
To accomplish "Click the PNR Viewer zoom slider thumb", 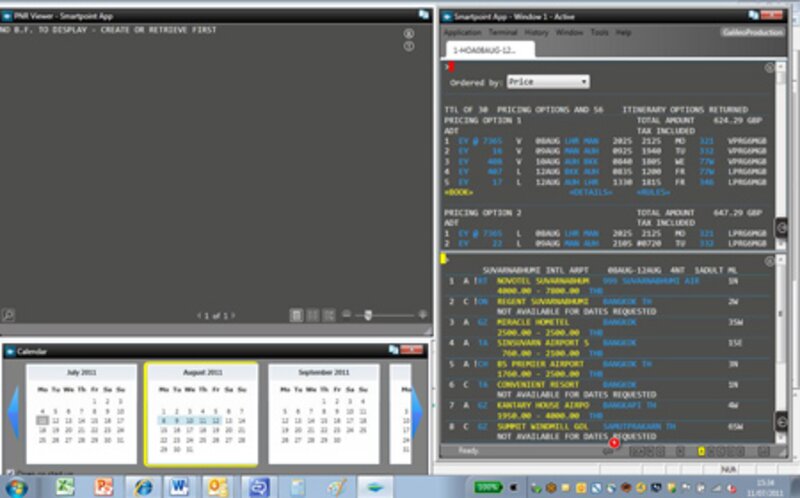I will (x=368, y=315).
